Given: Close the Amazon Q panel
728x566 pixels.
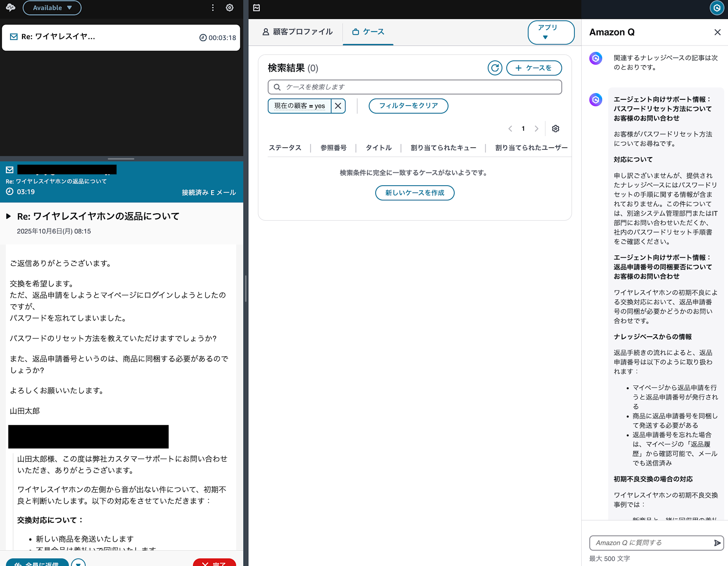Looking at the screenshot, I should tap(717, 32).
